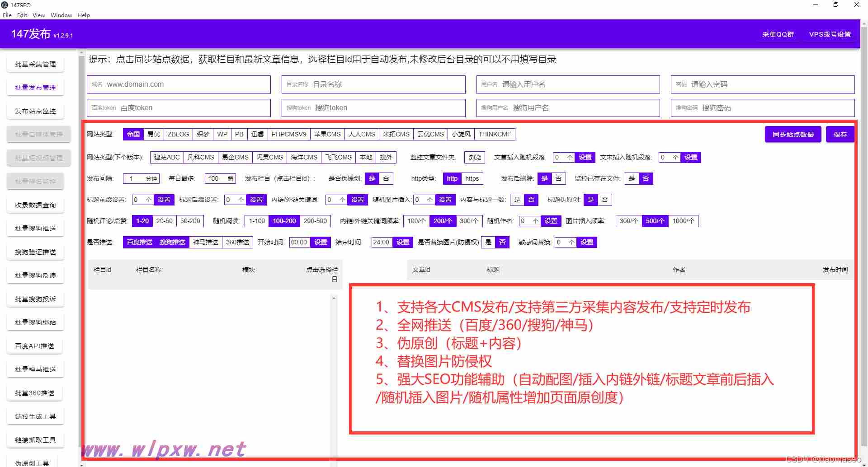
Task: Click 设置 next to 开始时间
Action: (321, 242)
